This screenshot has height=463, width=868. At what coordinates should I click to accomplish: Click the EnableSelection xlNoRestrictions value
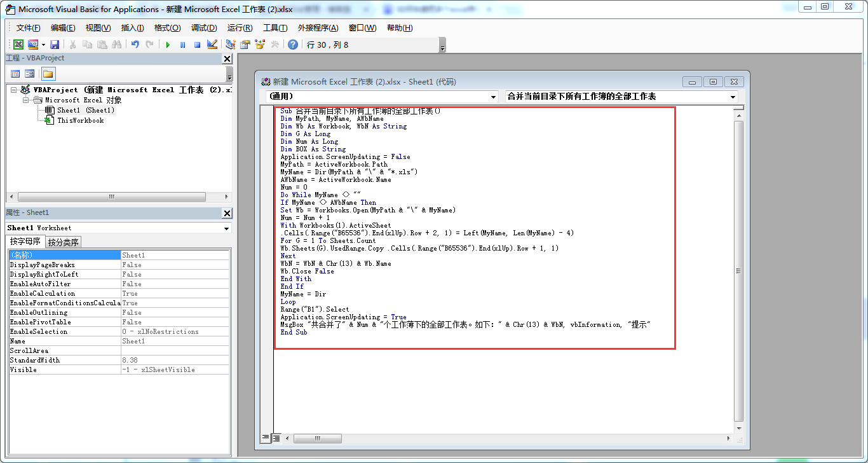175,331
